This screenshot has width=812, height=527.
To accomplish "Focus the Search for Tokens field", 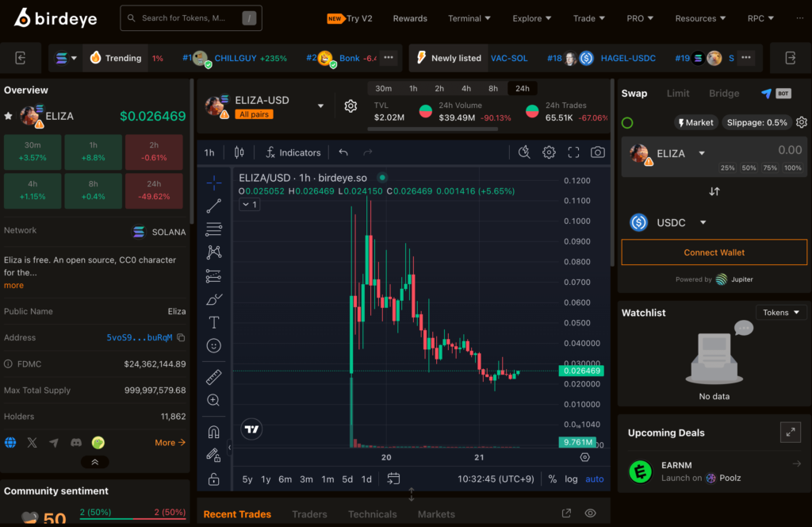I will 191,18.
